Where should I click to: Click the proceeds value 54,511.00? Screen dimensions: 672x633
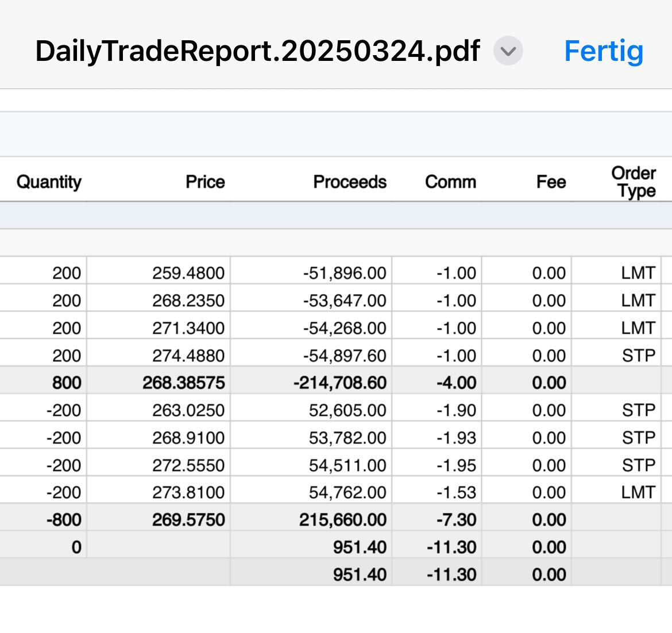(x=347, y=465)
